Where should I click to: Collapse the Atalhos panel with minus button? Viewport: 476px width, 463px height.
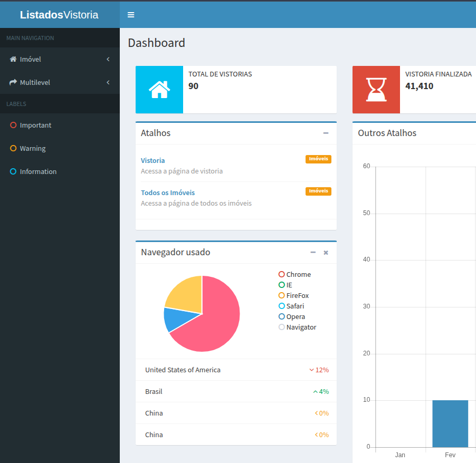(326, 133)
